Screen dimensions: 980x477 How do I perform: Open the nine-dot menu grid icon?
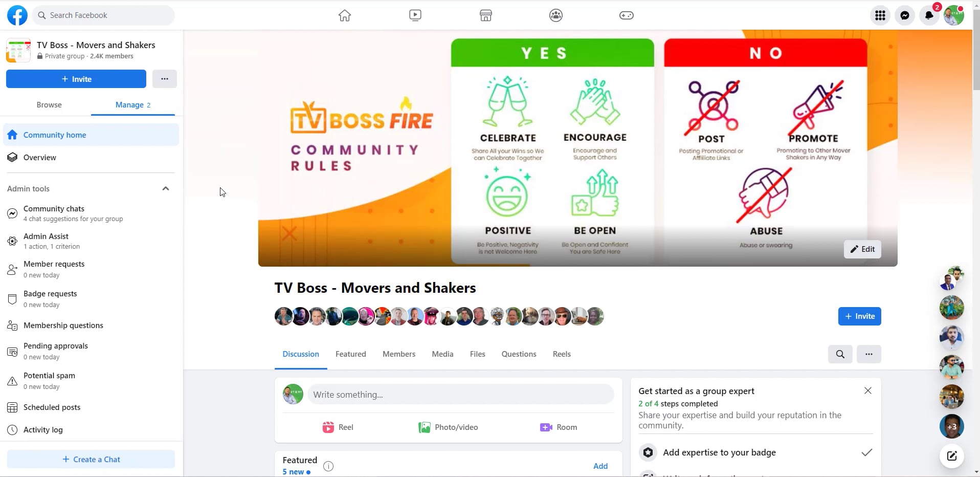pos(880,15)
